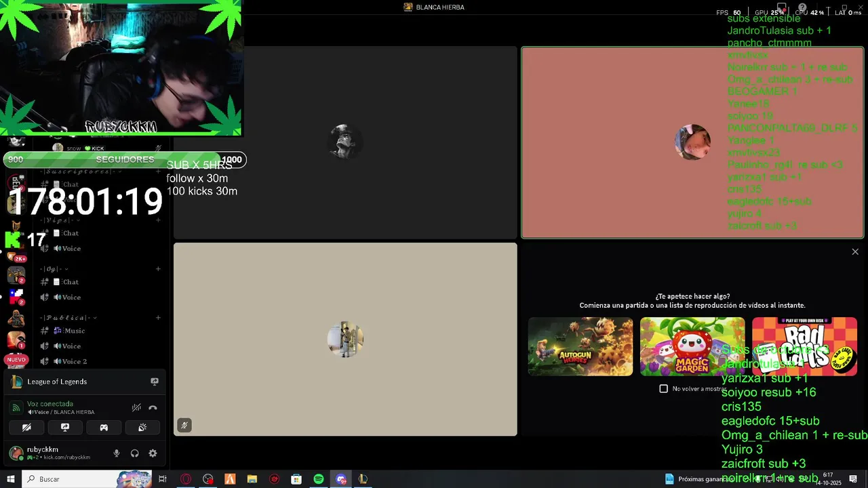Open the Windows notification center
The image size is (868, 488).
853,479
